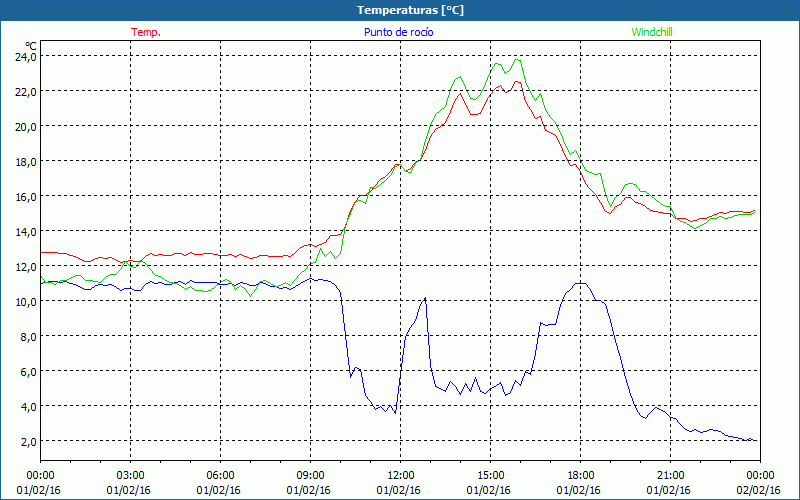This screenshot has width=800, height=500.
Task: Click the 18:00 time axis label
Action: (581, 476)
